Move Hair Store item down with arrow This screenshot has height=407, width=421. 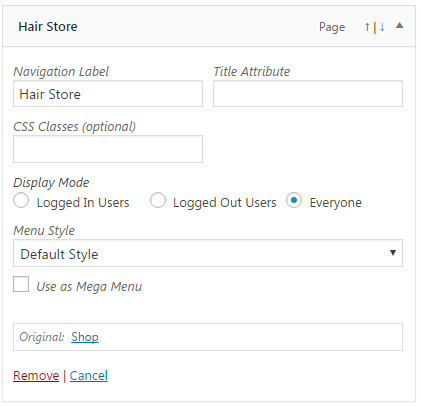[382, 27]
